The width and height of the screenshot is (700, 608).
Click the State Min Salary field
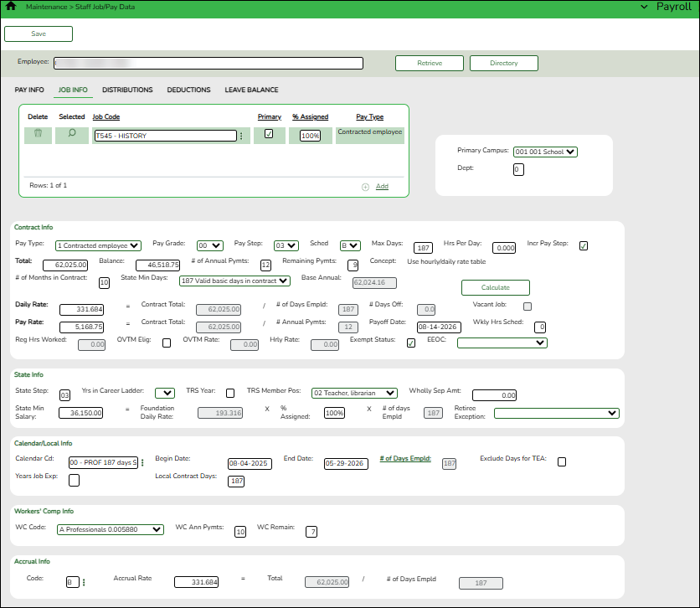tap(81, 413)
